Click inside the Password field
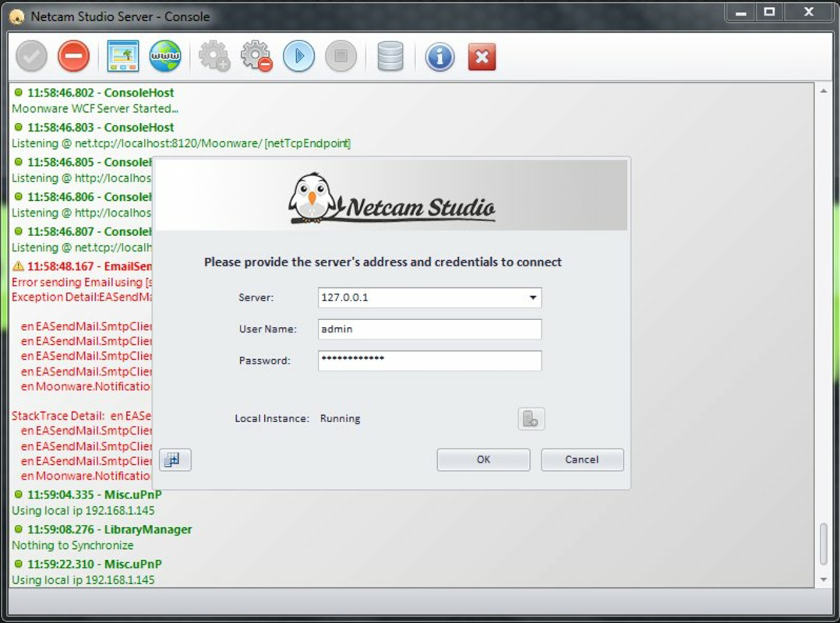Screen dimensions: 840x623 (429, 360)
